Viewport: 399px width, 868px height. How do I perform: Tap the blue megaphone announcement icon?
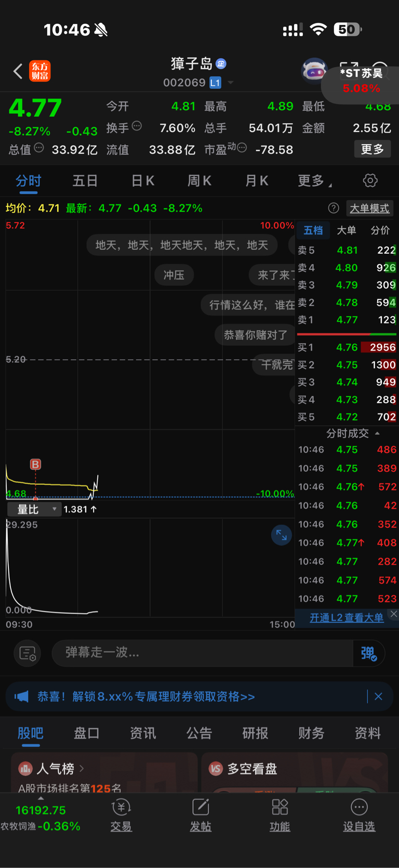point(22,696)
